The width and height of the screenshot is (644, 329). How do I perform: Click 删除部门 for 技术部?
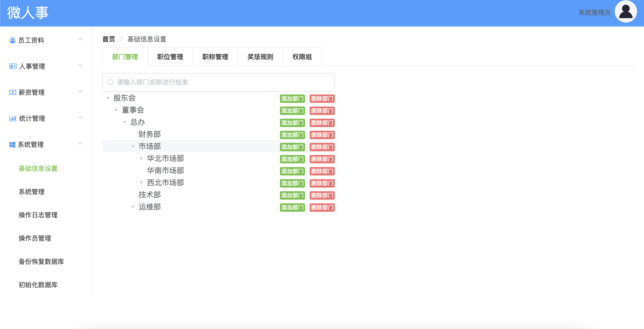tap(322, 195)
